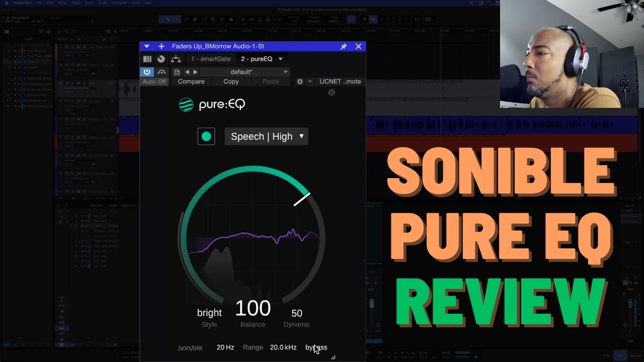Change the bright Style setting
The width and height of the screenshot is (644, 362).
(x=209, y=313)
